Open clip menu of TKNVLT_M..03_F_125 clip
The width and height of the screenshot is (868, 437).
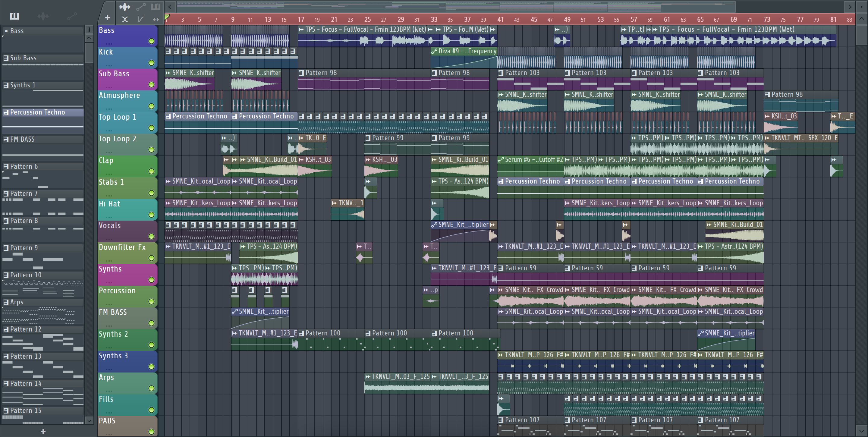368,377
